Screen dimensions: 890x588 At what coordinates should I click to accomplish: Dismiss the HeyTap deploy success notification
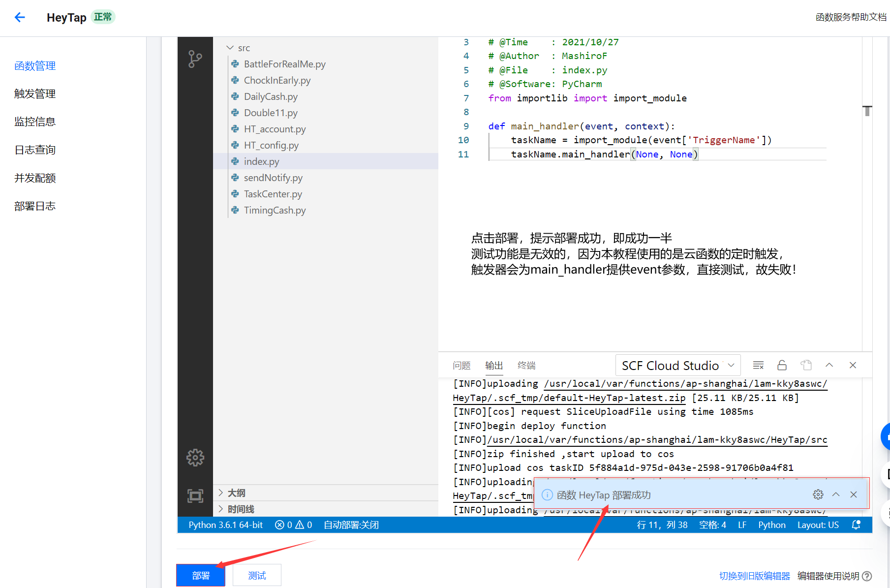coord(854,495)
